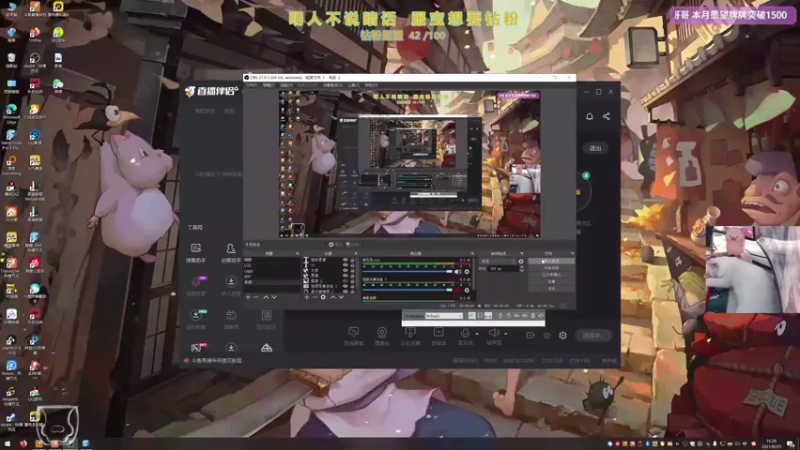Open Firefox from the taskbar

23,443
